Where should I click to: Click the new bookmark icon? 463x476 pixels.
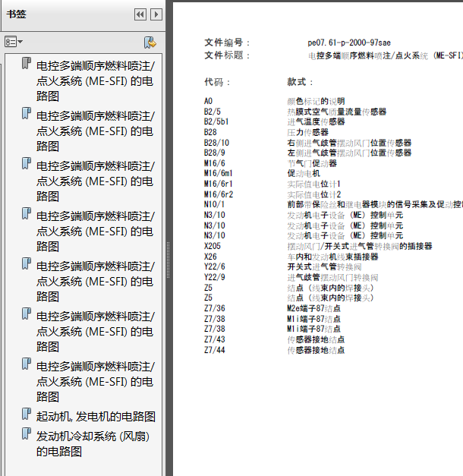click(x=150, y=43)
